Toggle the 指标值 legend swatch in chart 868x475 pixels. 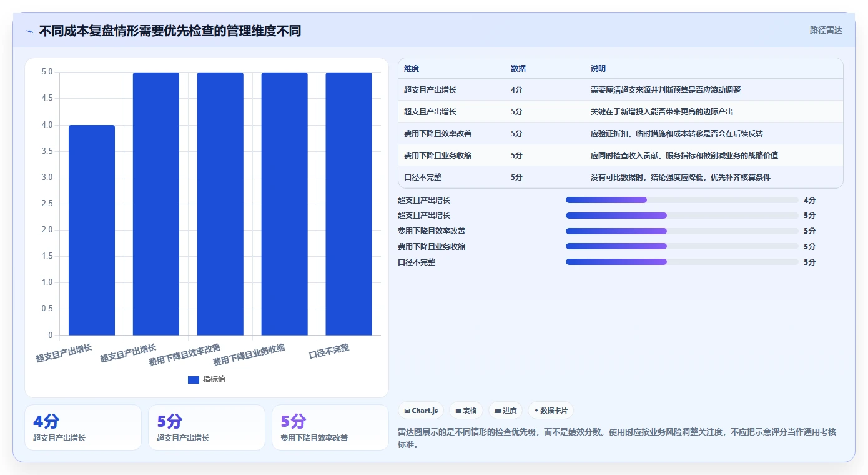194,379
